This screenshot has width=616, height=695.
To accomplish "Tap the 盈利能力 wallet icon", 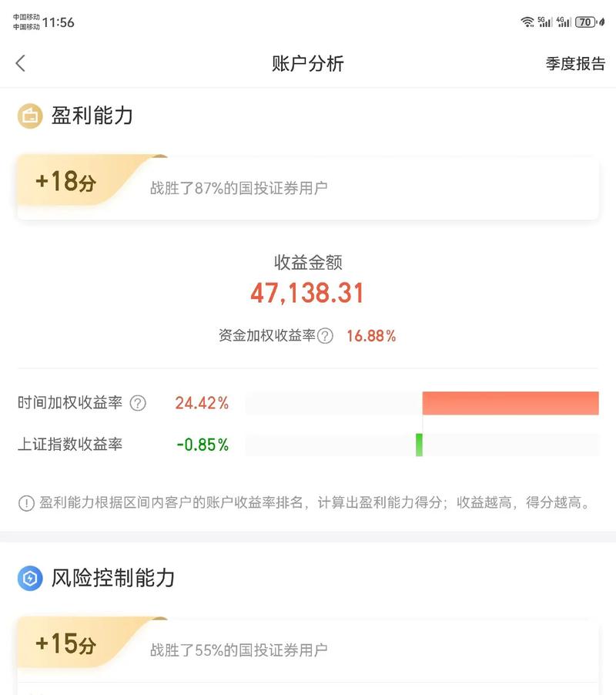I will (x=30, y=116).
